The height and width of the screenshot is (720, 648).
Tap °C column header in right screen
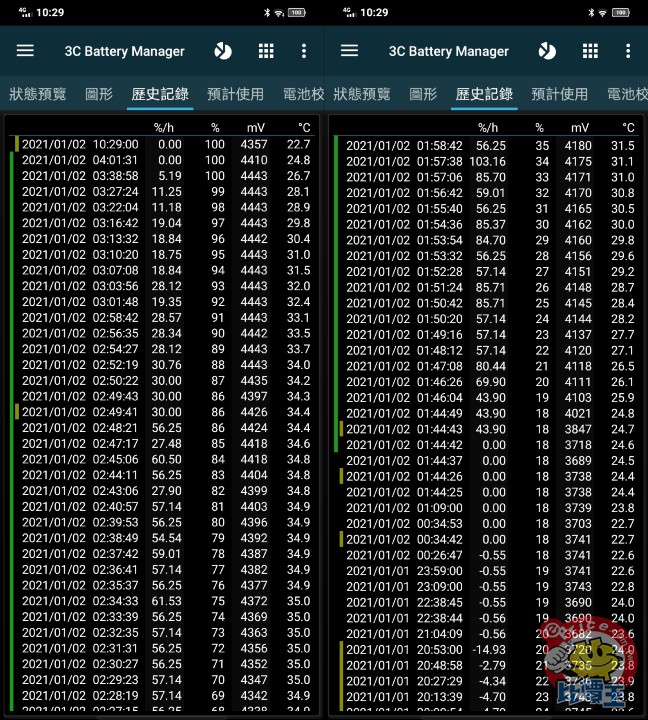coord(628,127)
